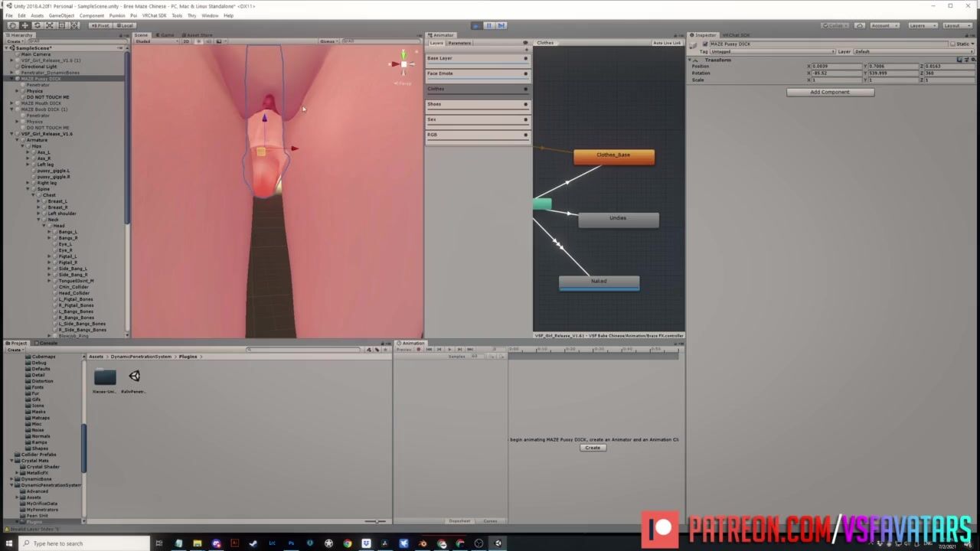The image size is (980, 551).
Task: Click the Play button in the toolbar
Action: coord(476,25)
